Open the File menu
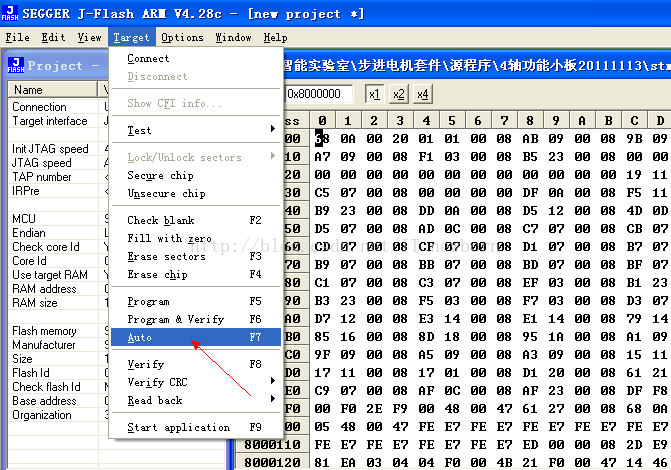The image size is (671, 470). point(18,38)
